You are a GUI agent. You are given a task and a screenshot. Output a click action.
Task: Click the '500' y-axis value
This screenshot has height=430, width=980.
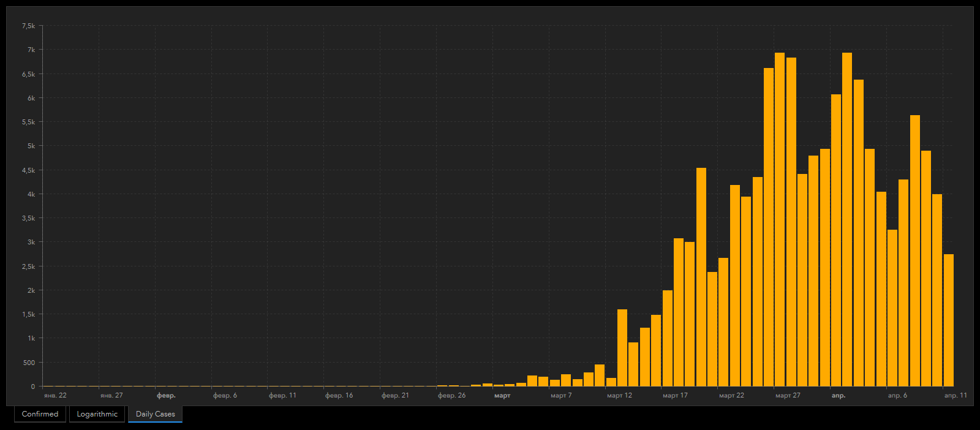(29, 363)
